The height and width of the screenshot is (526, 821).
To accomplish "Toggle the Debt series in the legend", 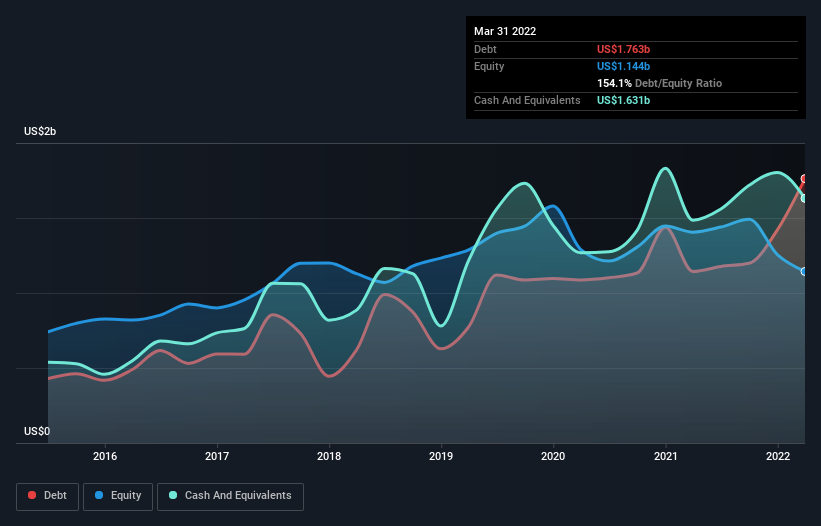I will (46, 495).
